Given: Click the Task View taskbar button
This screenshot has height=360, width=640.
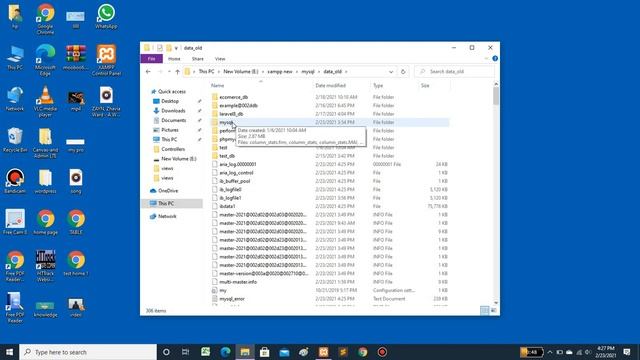Looking at the screenshot, I should click(185, 352).
